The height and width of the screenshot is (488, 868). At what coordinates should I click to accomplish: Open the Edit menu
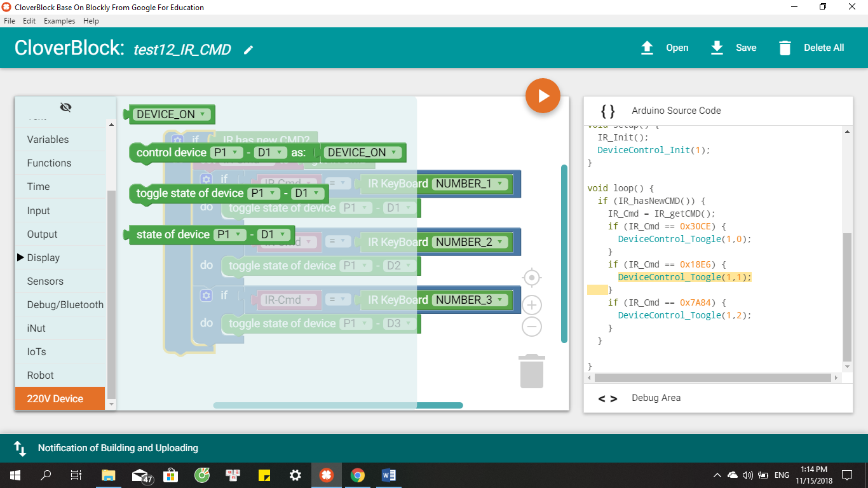click(29, 21)
